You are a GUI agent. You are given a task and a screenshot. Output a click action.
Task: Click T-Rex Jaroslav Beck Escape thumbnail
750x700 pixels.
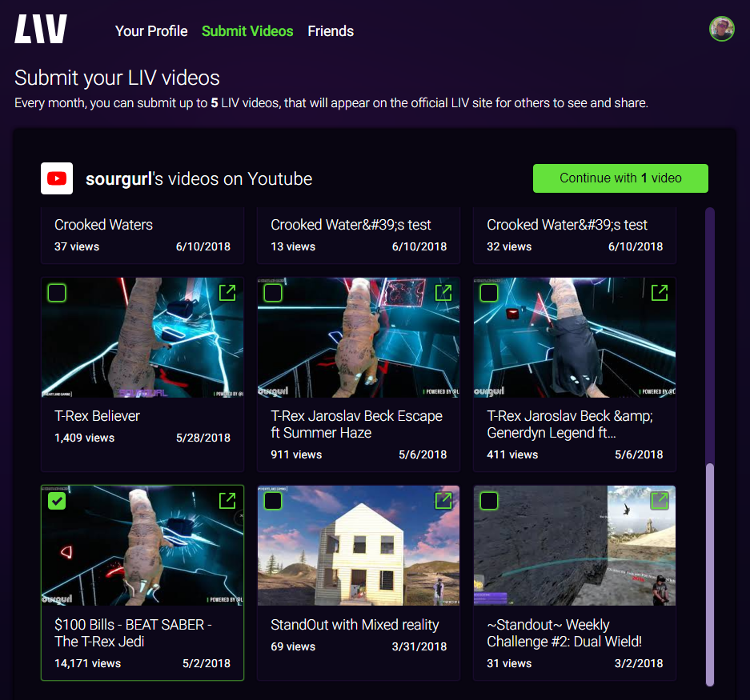pos(359,338)
